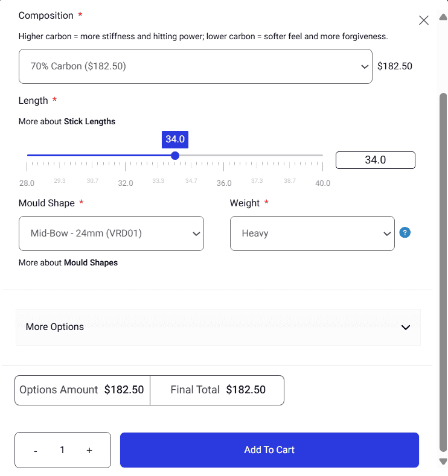Click the length slider handle
Viewport: 448px width, 476px height.
click(x=175, y=156)
